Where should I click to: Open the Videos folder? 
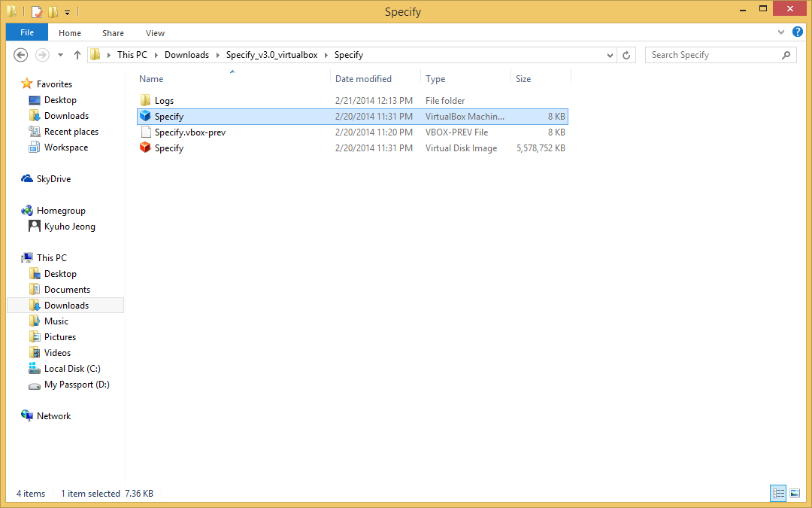[57, 353]
